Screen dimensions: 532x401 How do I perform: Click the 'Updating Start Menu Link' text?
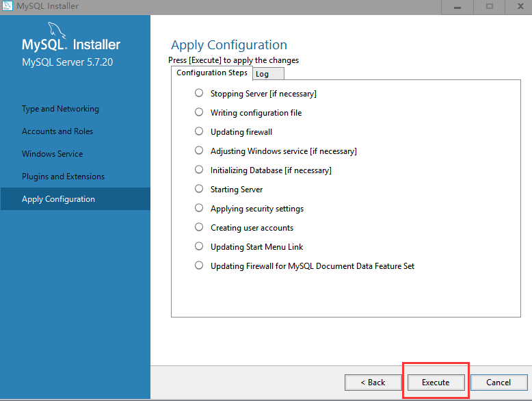(256, 247)
